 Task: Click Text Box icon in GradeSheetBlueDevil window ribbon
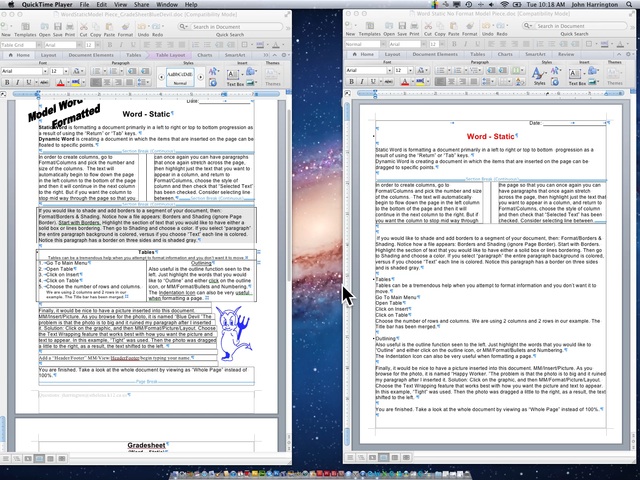233,75
